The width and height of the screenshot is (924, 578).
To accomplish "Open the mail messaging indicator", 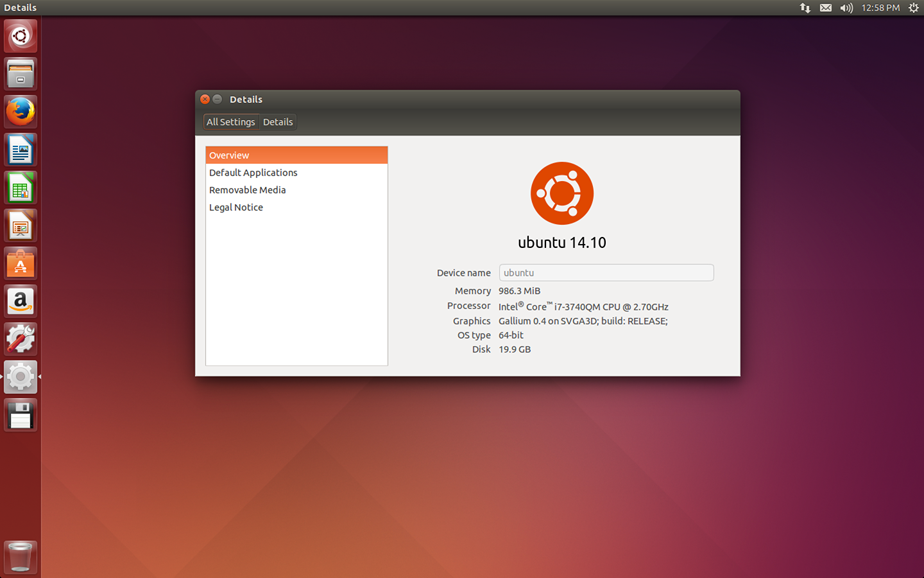I will (x=826, y=8).
